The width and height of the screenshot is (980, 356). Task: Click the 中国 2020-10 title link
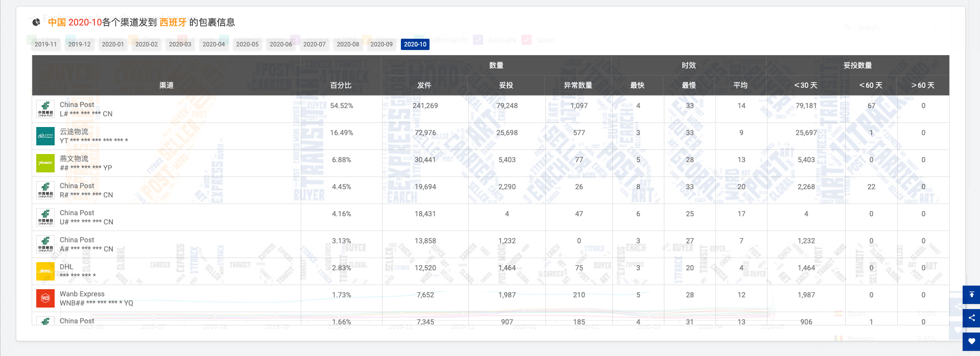pyautogui.click(x=75, y=22)
